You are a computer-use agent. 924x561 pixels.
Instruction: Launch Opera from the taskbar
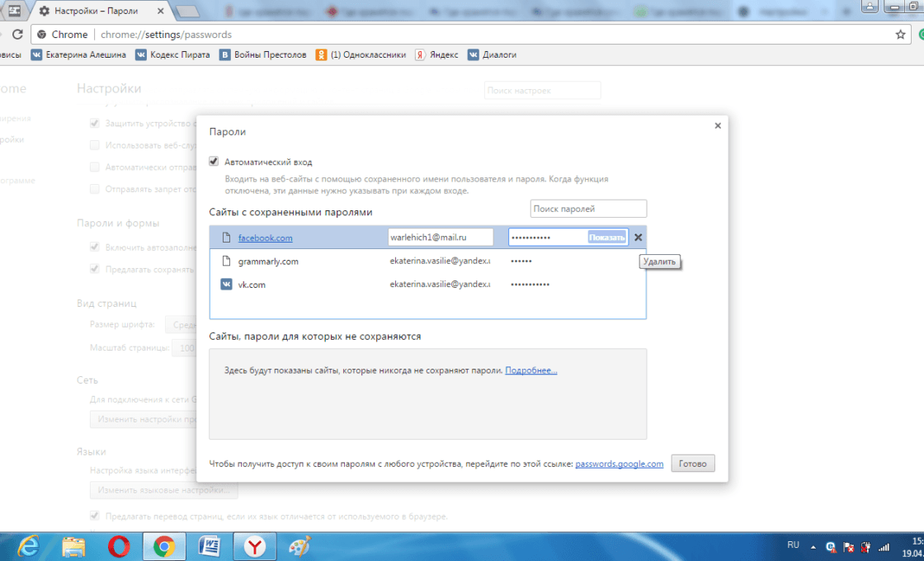click(x=120, y=546)
